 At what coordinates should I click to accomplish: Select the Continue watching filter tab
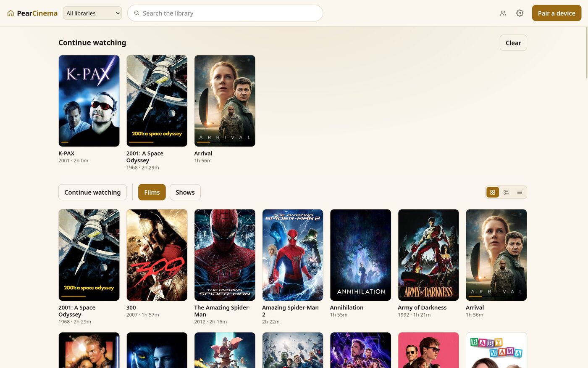92,192
